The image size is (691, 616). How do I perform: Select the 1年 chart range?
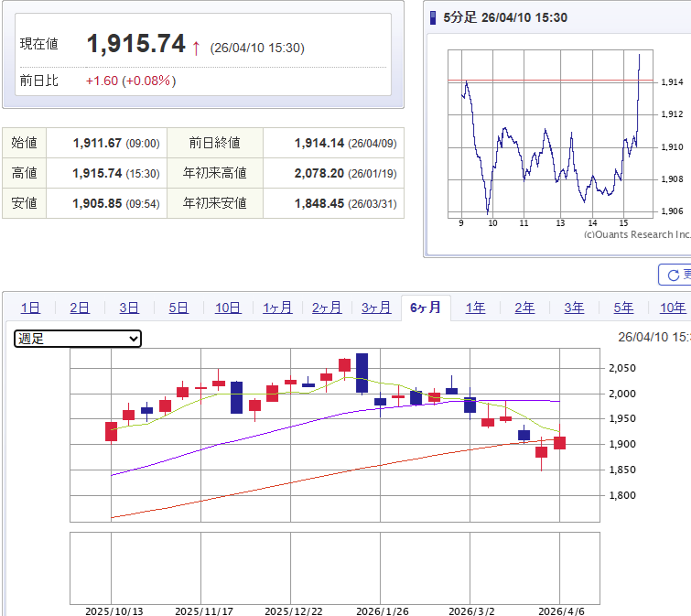coord(475,308)
